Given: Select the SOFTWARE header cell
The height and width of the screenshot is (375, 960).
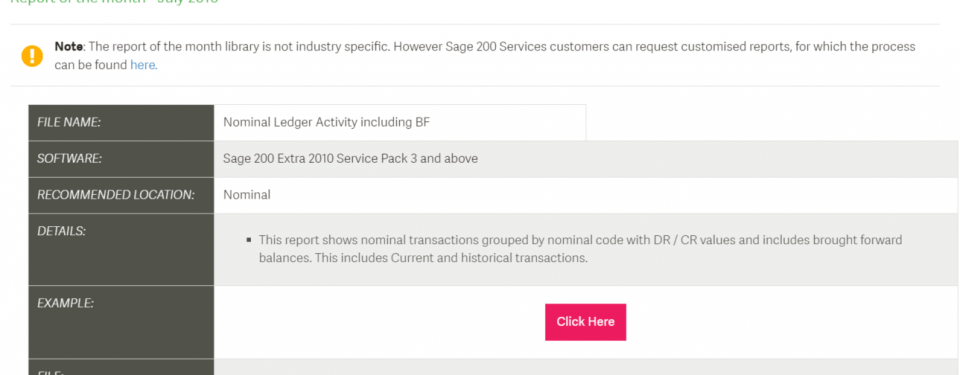Looking at the screenshot, I should coord(121,159).
